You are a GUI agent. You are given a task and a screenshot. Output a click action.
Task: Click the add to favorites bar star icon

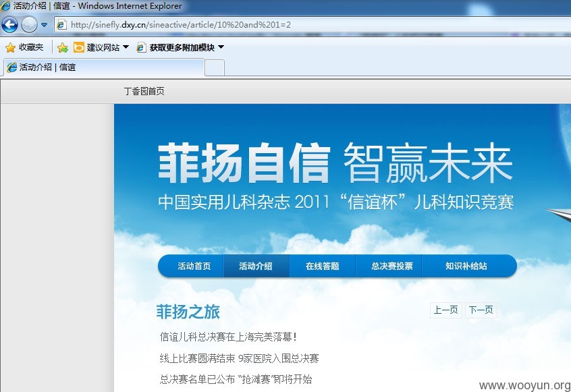pos(62,47)
